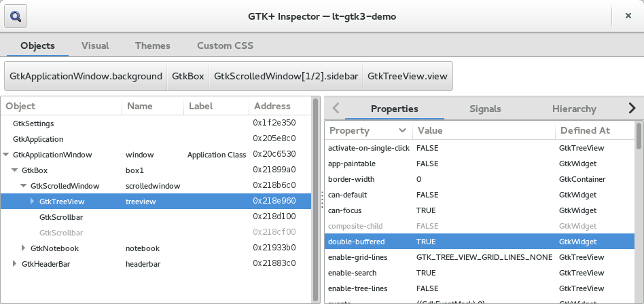Expand the GtkHeaderBar tree node
Image resolution: width=644 pixels, height=304 pixels.
coord(15,264)
